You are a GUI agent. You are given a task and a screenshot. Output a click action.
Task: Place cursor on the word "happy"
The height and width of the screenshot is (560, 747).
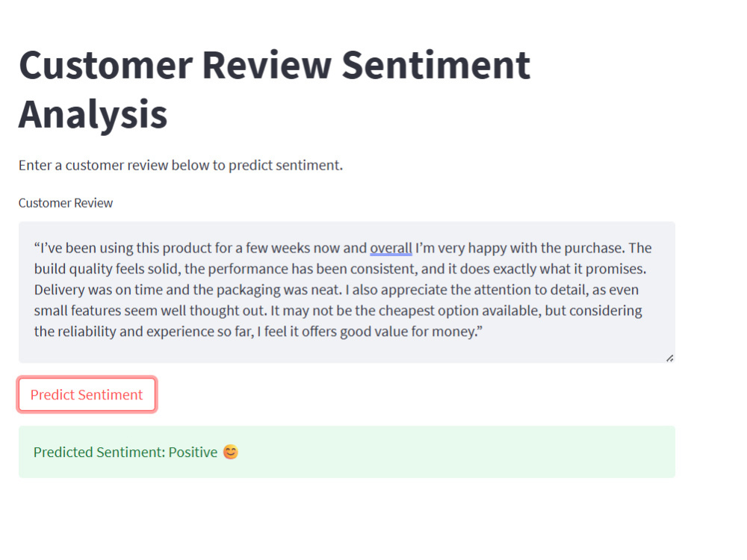(x=487, y=248)
